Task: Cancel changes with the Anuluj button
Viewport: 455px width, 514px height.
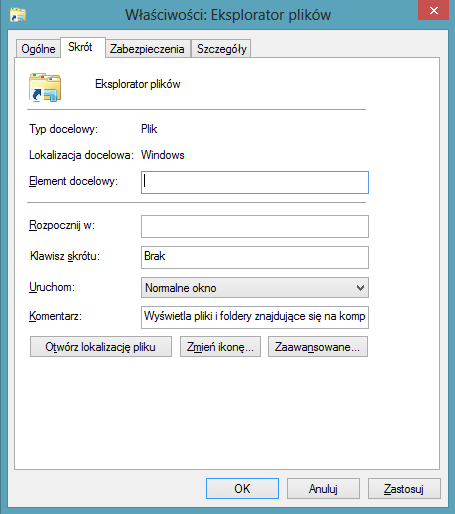Action: pyautogui.click(x=323, y=489)
